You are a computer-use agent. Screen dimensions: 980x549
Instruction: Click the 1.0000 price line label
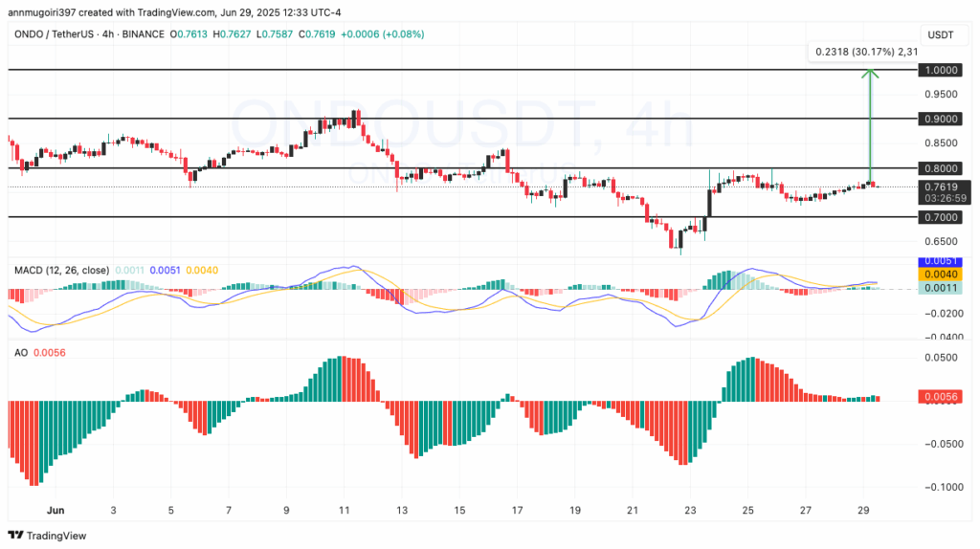click(940, 70)
